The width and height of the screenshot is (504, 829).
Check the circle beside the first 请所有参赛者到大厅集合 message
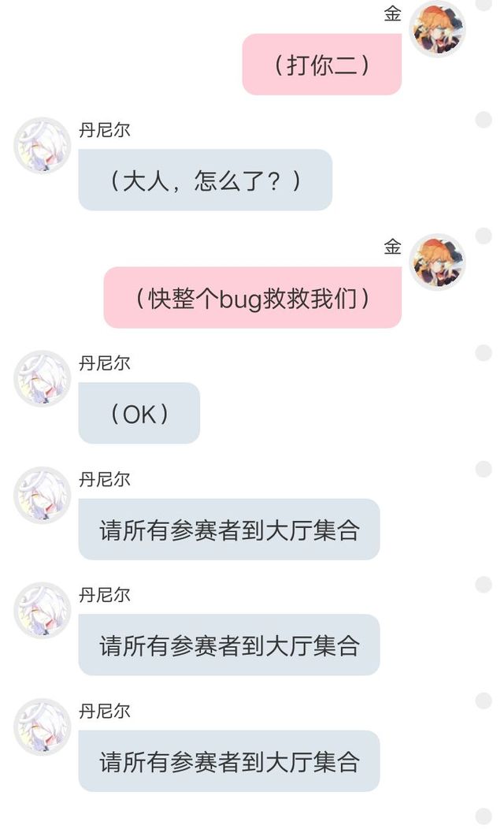click(484, 469)
